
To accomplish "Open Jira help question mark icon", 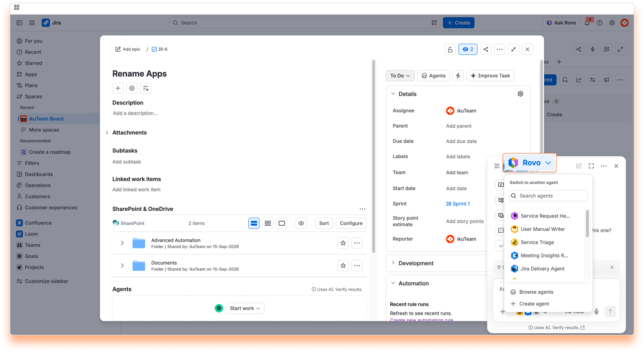I will (x=600, y=23).
